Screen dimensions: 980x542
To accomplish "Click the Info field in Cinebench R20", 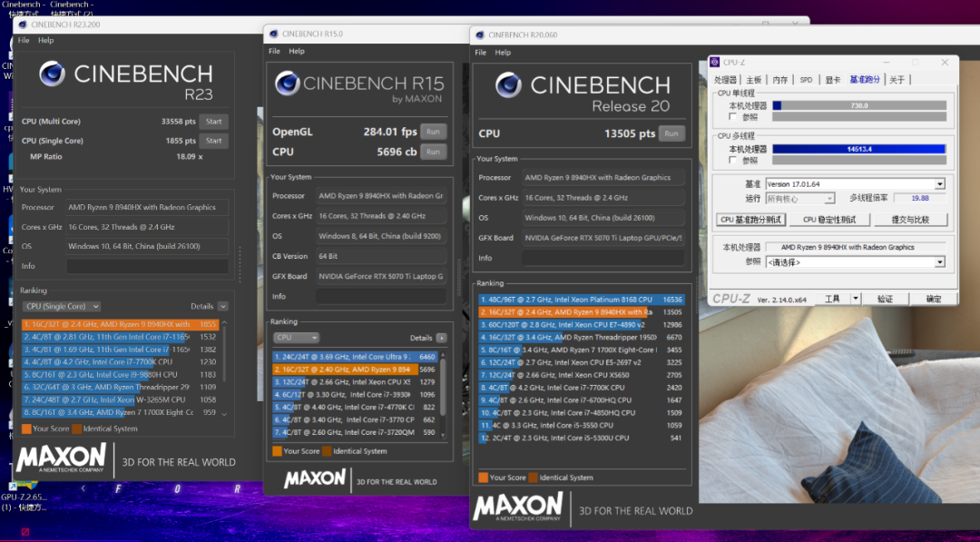I will [603, 258].
